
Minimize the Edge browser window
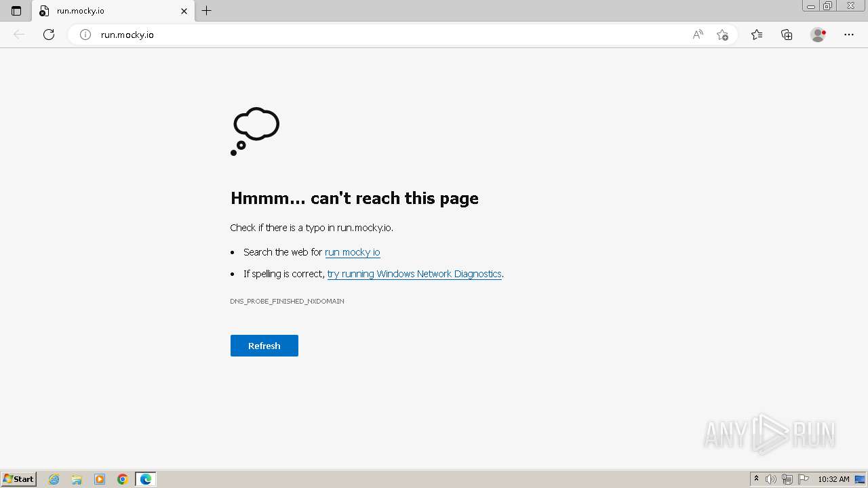(x=811, y=6)
